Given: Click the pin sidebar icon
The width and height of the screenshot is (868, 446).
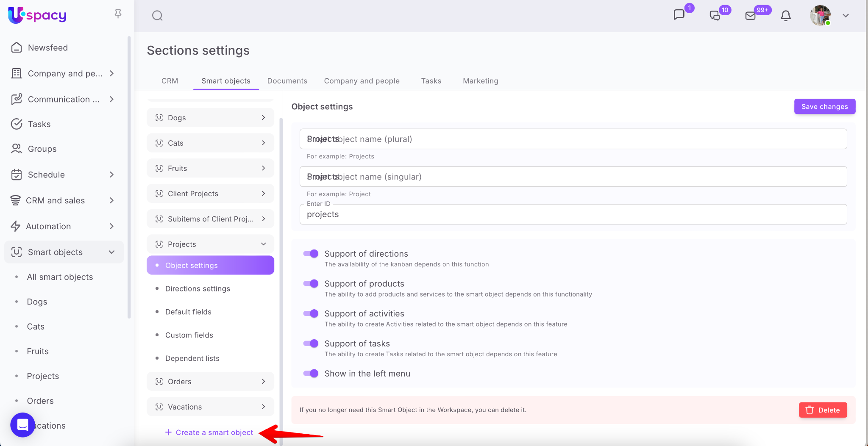Looking at the screenshot, I should pyautogui.click(x=118, y=14).
